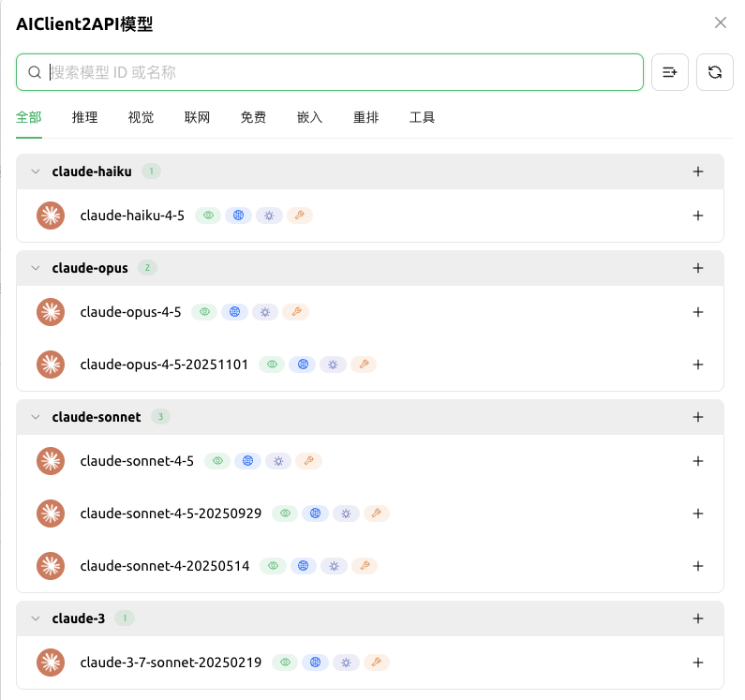Viewport: 745px width, 700px height.
Task: Open the manage models list icon
Action: point(670,72)
